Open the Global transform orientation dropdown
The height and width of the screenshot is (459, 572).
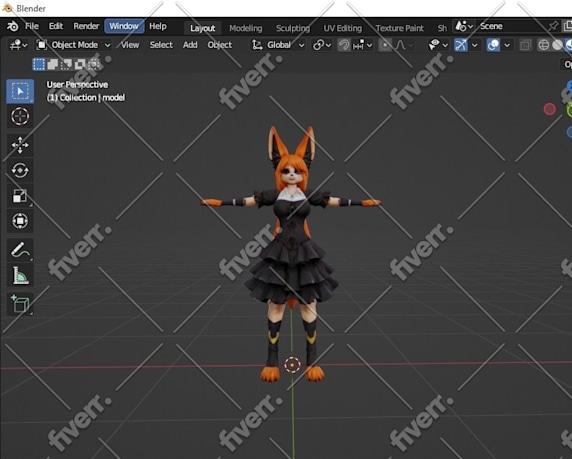278,45
